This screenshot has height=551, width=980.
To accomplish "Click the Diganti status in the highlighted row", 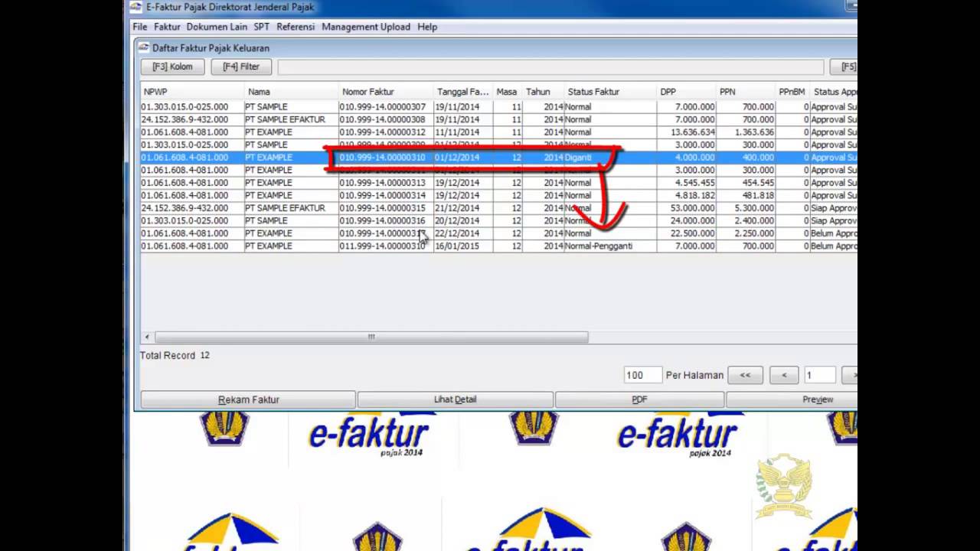I will tap(579, 158).
